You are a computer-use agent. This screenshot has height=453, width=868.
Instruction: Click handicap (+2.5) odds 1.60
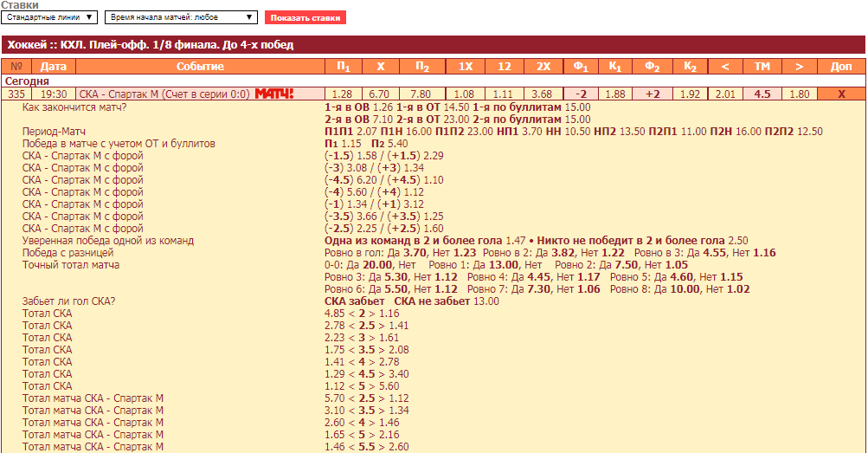(434, 229)
